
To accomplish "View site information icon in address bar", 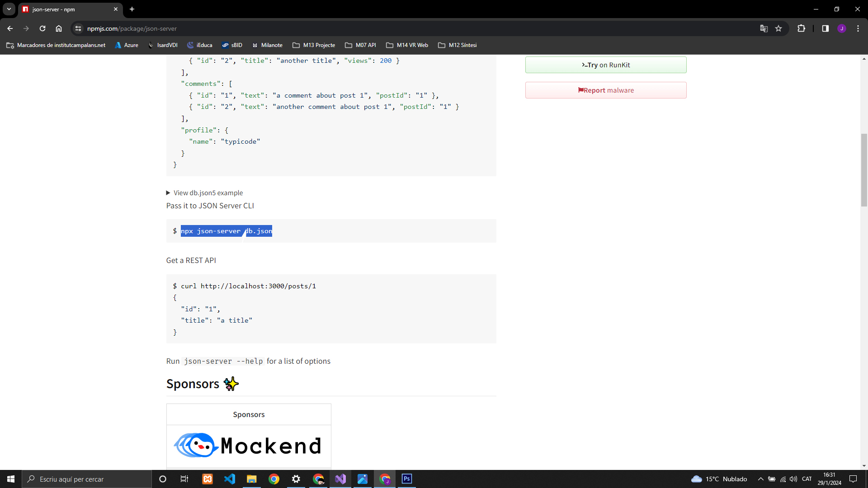I will 78,28.
